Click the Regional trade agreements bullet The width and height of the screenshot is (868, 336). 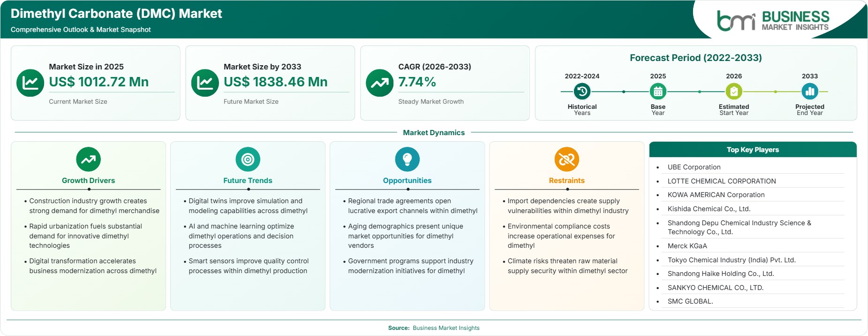click(x=413, y=206)
